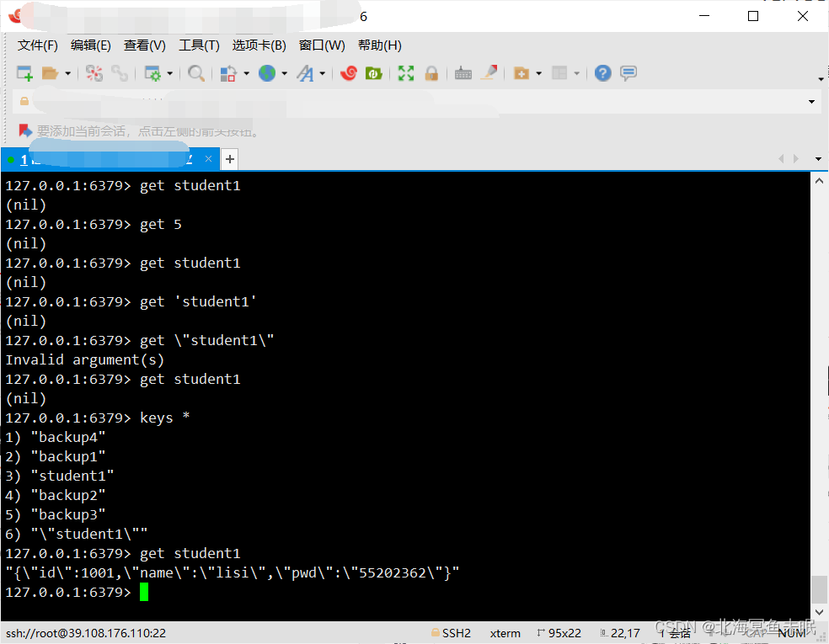
Task: Launch Xftp with the green icon
Action: click(374, 73)
